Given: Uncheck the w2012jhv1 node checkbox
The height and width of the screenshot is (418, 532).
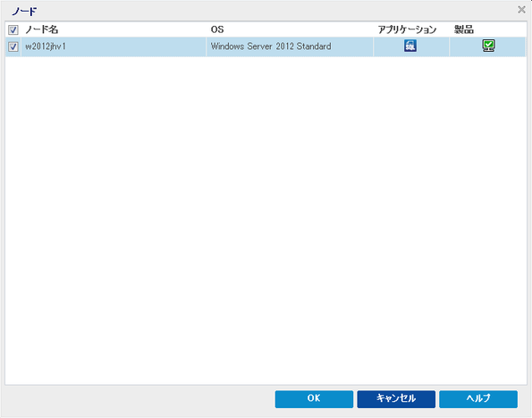Looking at the screenshot, I should coord(13,46).
